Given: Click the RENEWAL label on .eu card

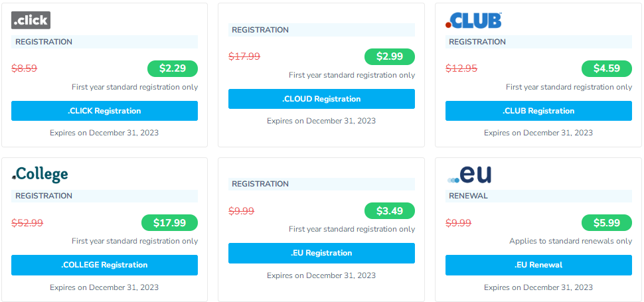Looking at the screenshot, I should (x=468, y=196).
